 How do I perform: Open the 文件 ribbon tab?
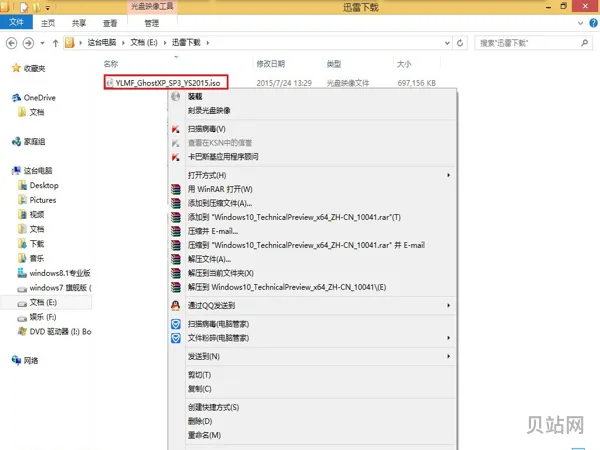(16, 23)
